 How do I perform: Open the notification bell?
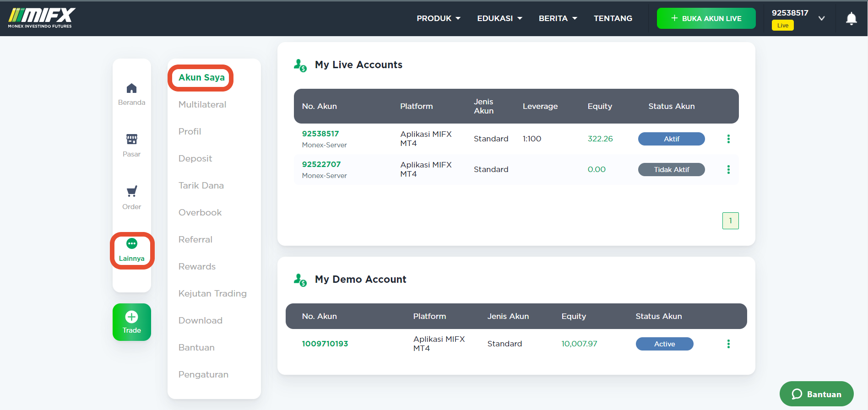851,19
